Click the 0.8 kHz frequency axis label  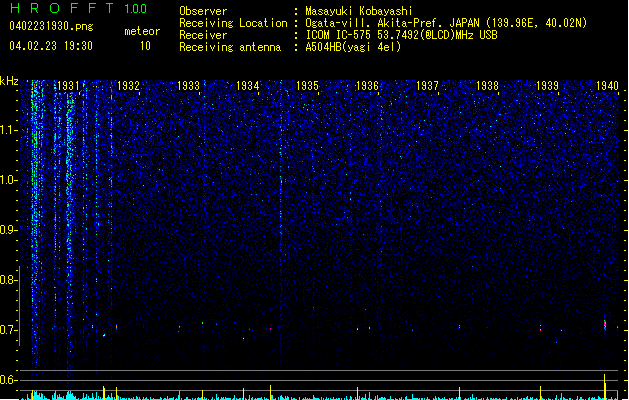click(8, 280)
